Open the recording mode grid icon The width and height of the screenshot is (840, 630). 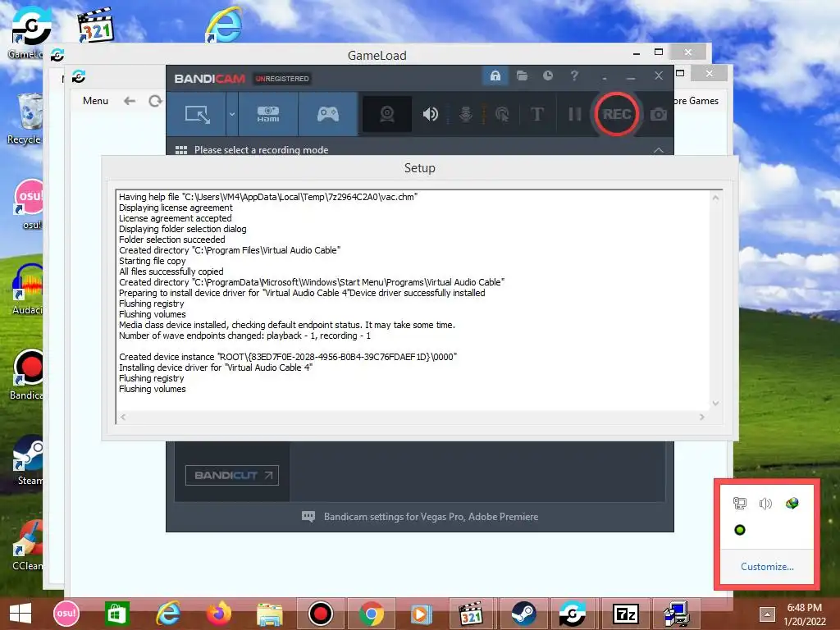click(x=181, y=150)
